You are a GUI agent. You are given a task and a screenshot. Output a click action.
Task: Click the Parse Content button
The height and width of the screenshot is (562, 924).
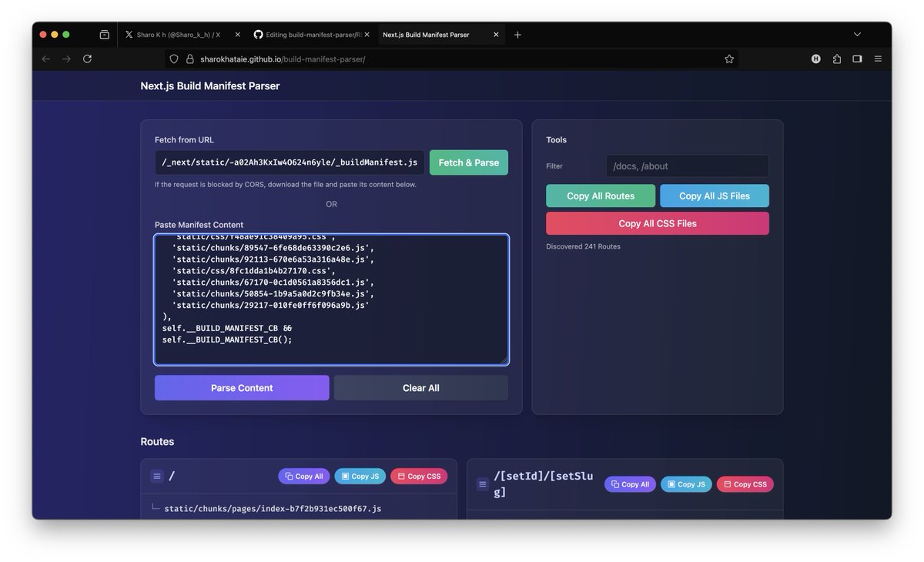pyautogui.click(x=242, y=388)
